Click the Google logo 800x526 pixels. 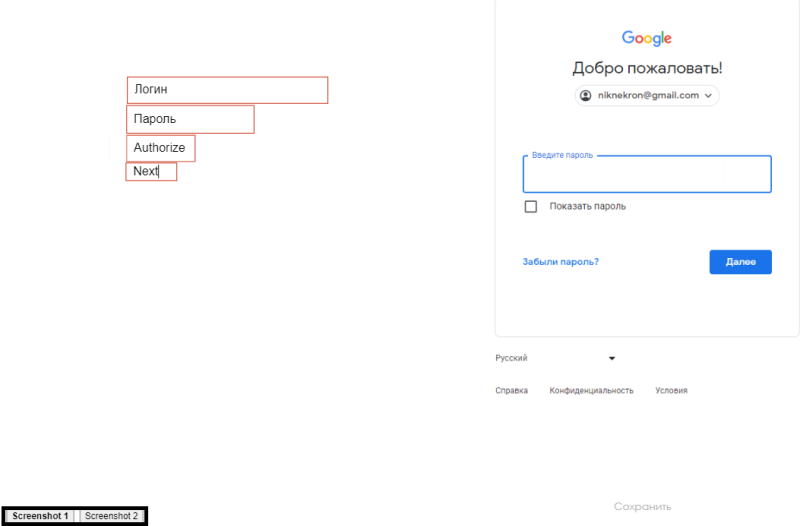pos(647,38)
